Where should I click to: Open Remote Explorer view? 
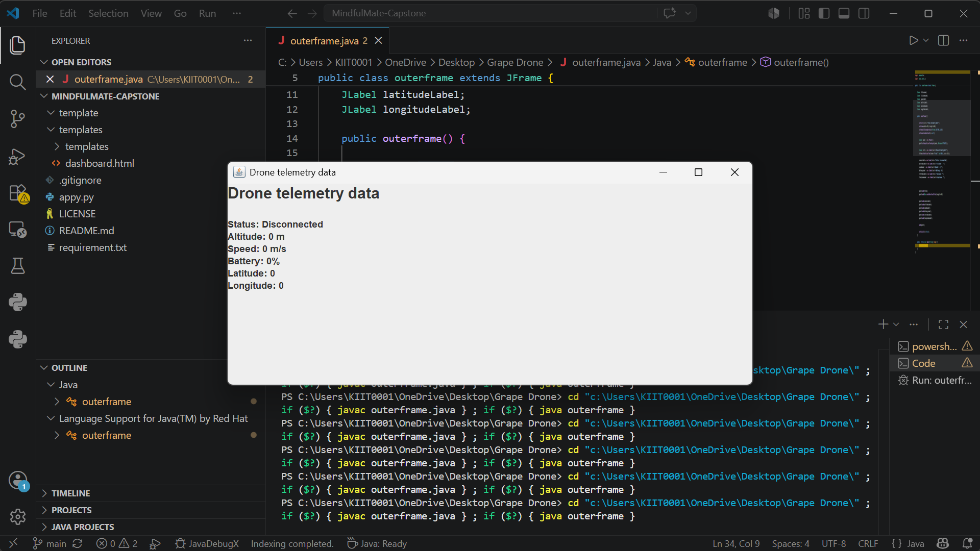click(x=18, y=230)
